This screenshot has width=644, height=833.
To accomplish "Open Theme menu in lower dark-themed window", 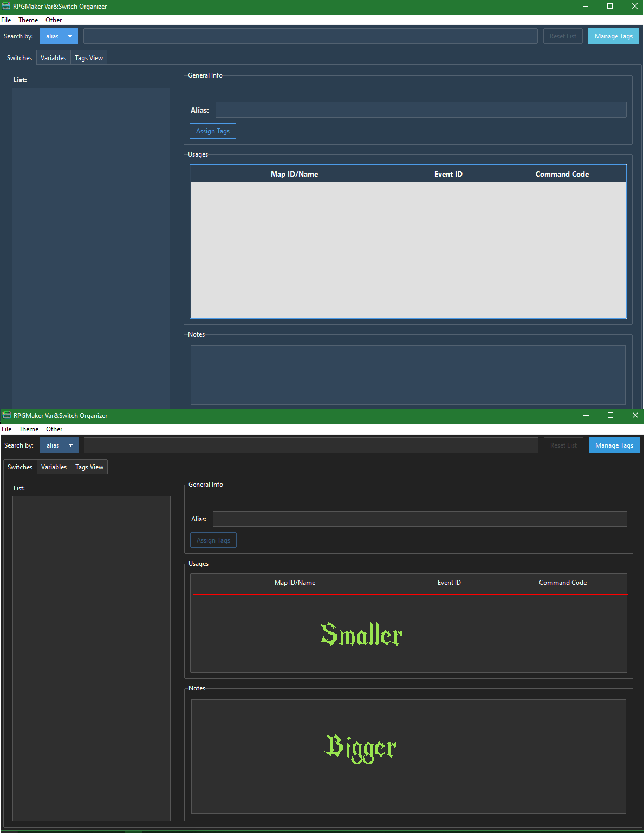I will pyautogui.click(x=29, y=429).
